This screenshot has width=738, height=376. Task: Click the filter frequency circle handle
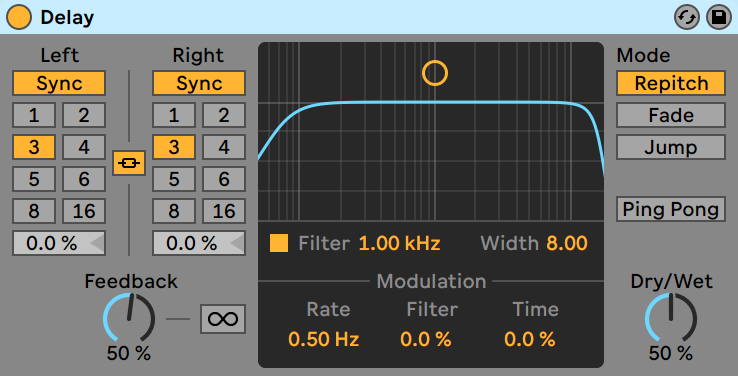tap(435, 73)
